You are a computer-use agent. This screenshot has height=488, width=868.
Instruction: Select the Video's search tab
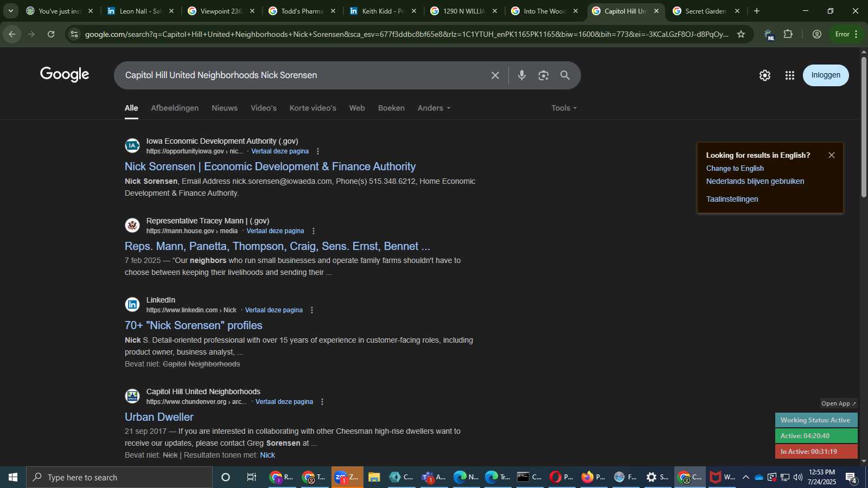click(264, 108)
